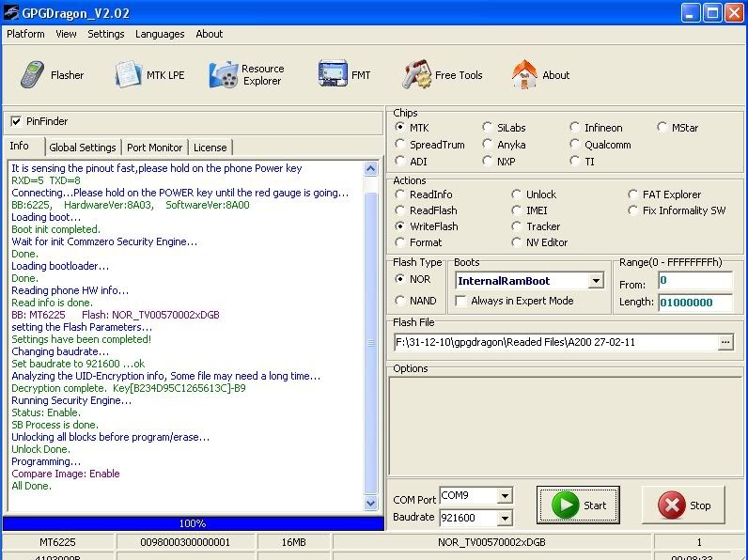Click the MT6225 status bar cell
This screenshot has height=560, width=748.
pos(57,542)
